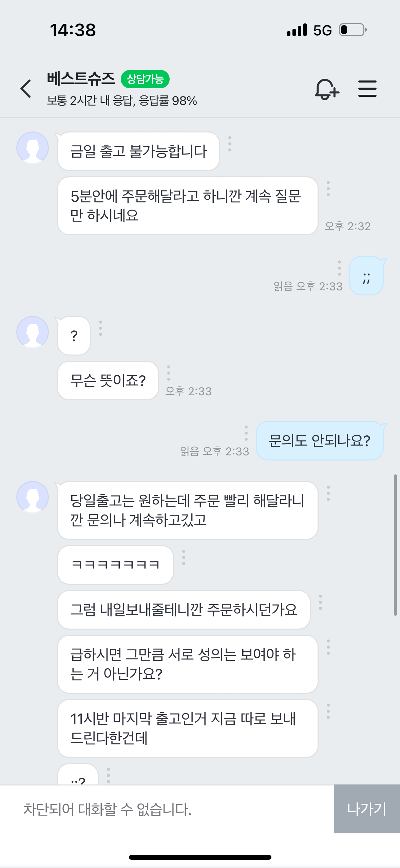
Task: Tap the '급하시면 그만큼 서로 성의는' message bubble
Action: tap(188, 664)
